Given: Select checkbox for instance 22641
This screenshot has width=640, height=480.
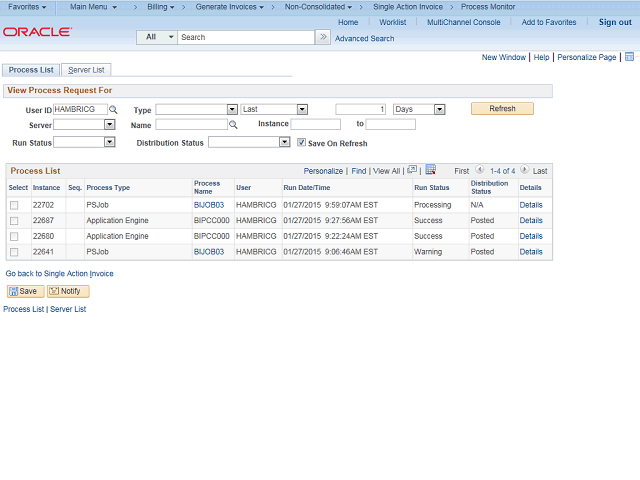Looking at the screenshot, I should click(x=14, y=252).
